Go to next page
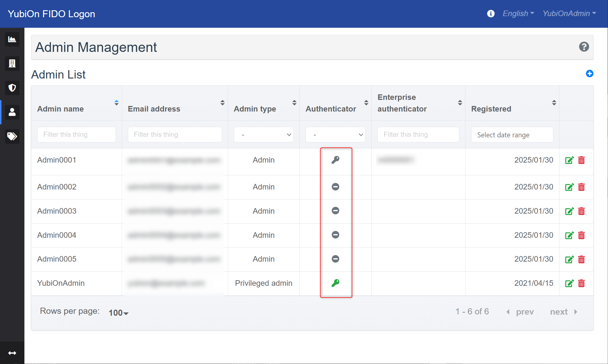 tap(564, 312)
